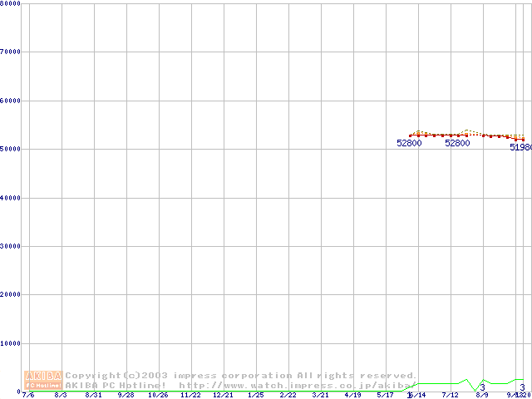Select the 40000 y-axis label
Viewport: 532px width, 399px height.
[x=11, y=198]
